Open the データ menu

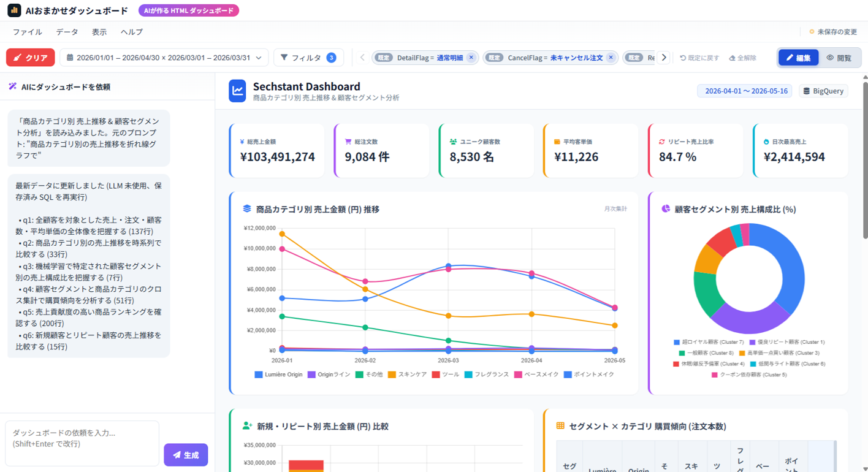click(x=67, y=32)
